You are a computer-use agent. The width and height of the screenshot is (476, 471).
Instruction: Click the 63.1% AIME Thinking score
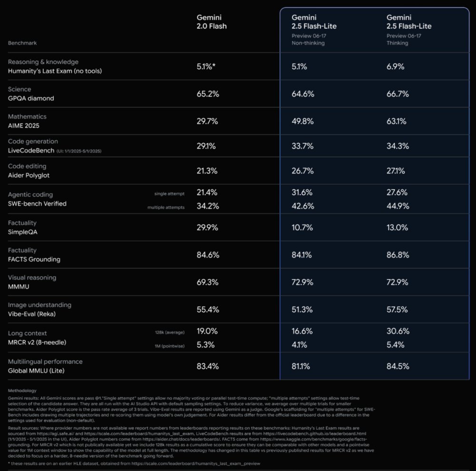397,121
